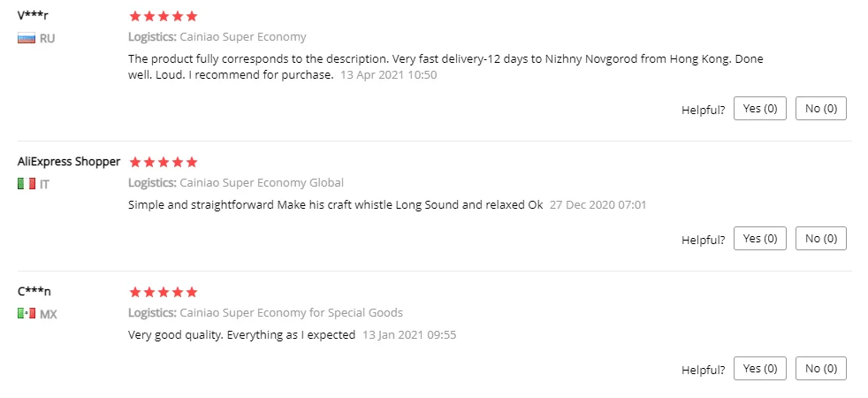Click the Russian flag icon next to RU
The width and height of the screenshot is (868, 398).
27,38
